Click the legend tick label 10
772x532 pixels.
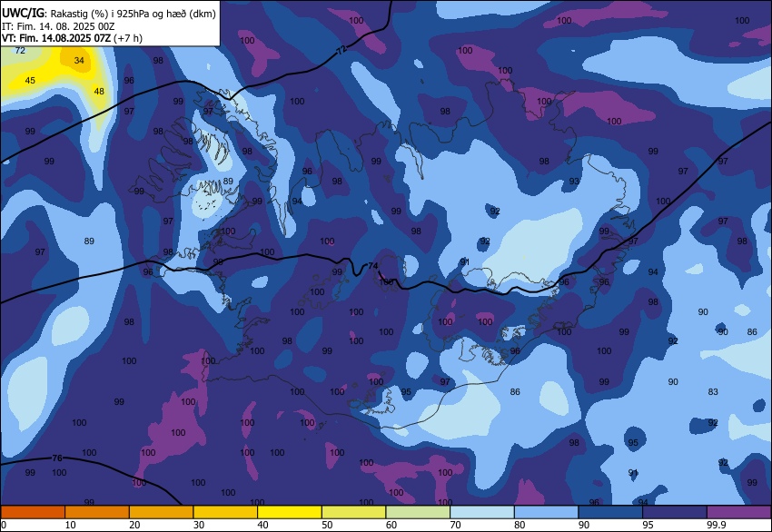[71, 525]
